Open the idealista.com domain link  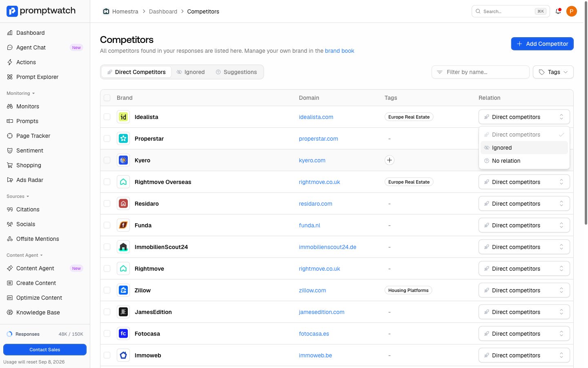316,117
